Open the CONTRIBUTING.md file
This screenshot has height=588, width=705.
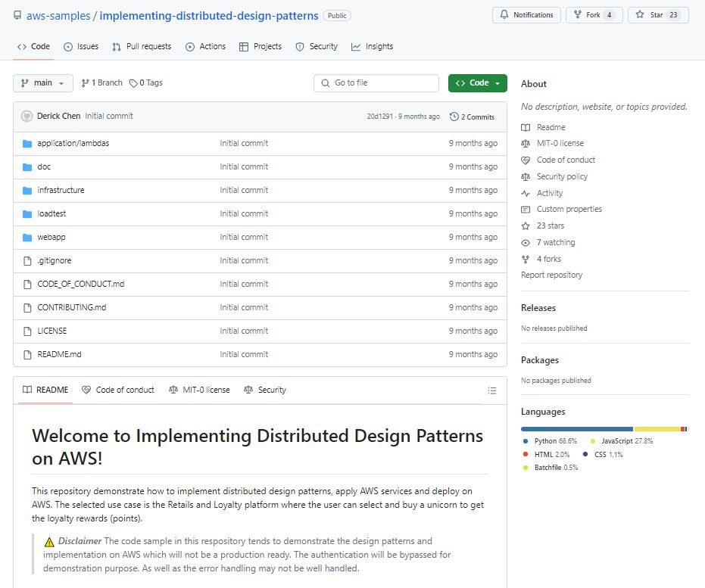coord(72,307)
